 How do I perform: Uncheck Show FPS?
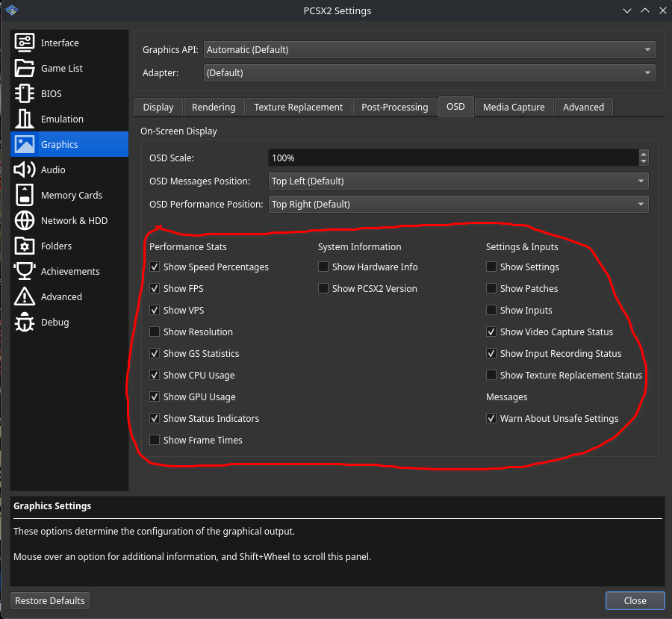click(x=155, y=288)
